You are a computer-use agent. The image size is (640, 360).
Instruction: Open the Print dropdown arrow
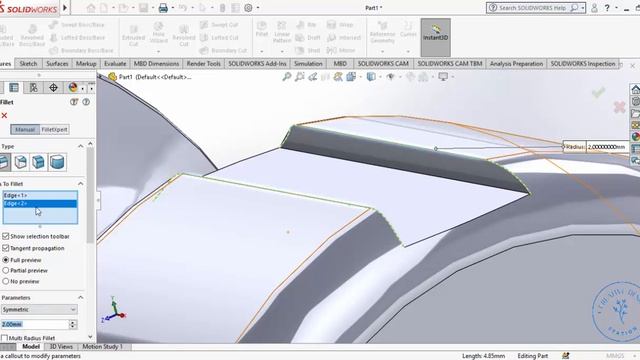[173, 8]
